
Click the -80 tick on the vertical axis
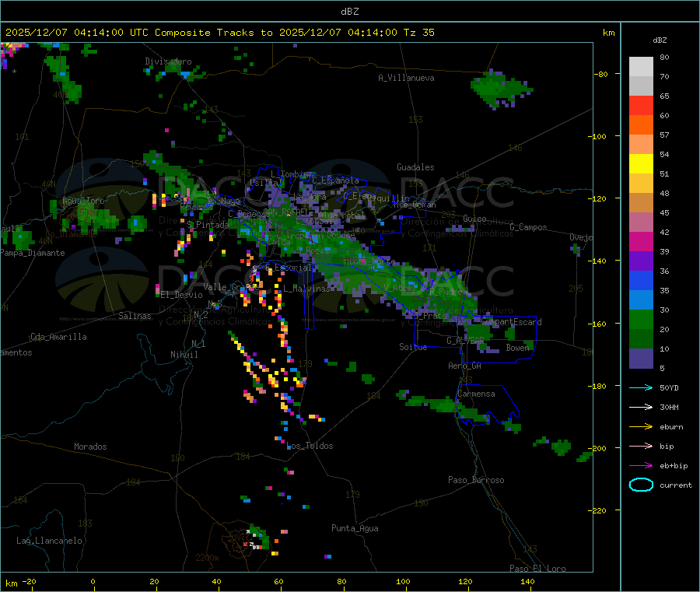601,75
